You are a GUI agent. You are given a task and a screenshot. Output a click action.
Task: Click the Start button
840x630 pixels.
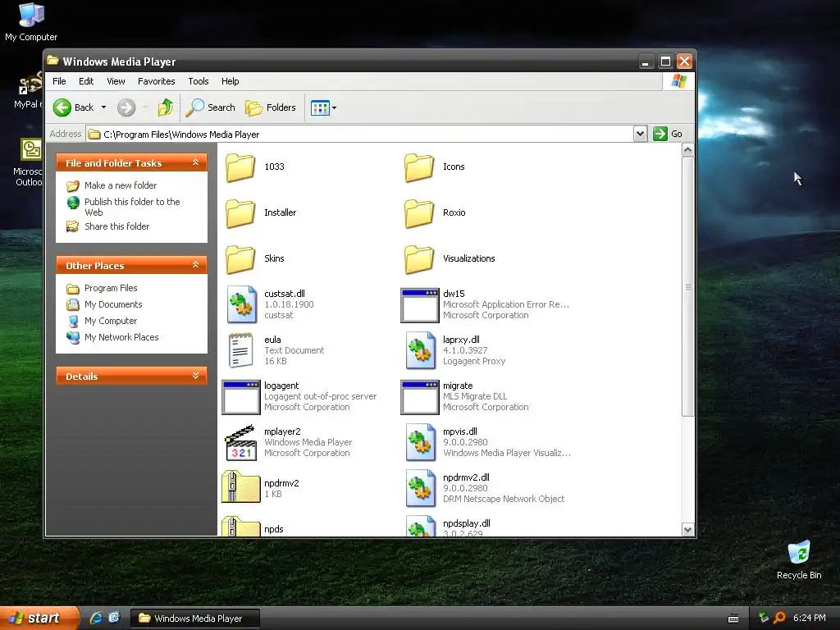tap(39, 619)
